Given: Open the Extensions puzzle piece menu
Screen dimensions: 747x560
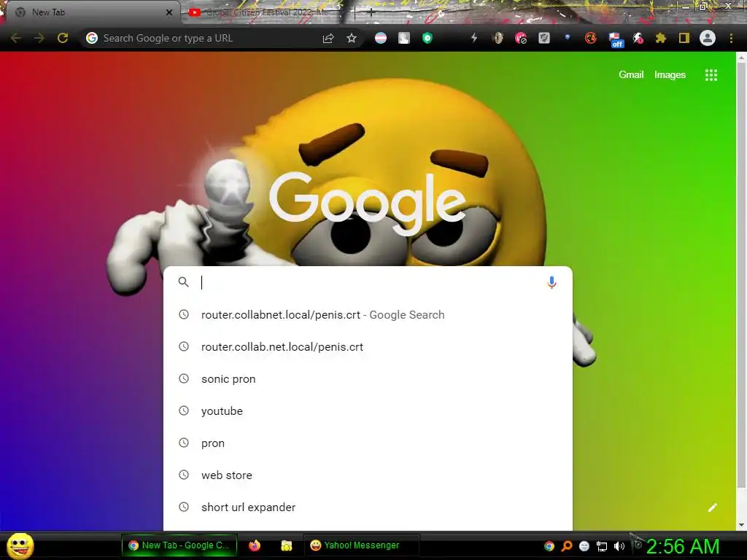Looking at the screenshot, I should coord(661,38).
